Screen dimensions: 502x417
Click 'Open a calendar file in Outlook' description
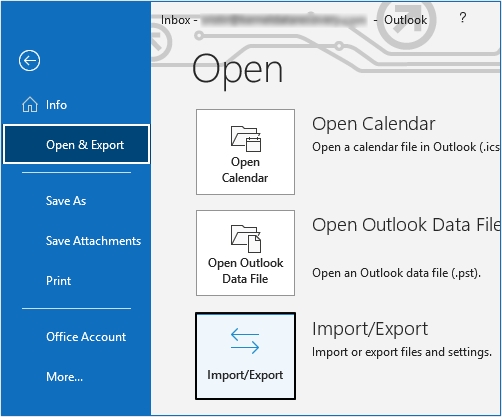[x=406, y=147]
